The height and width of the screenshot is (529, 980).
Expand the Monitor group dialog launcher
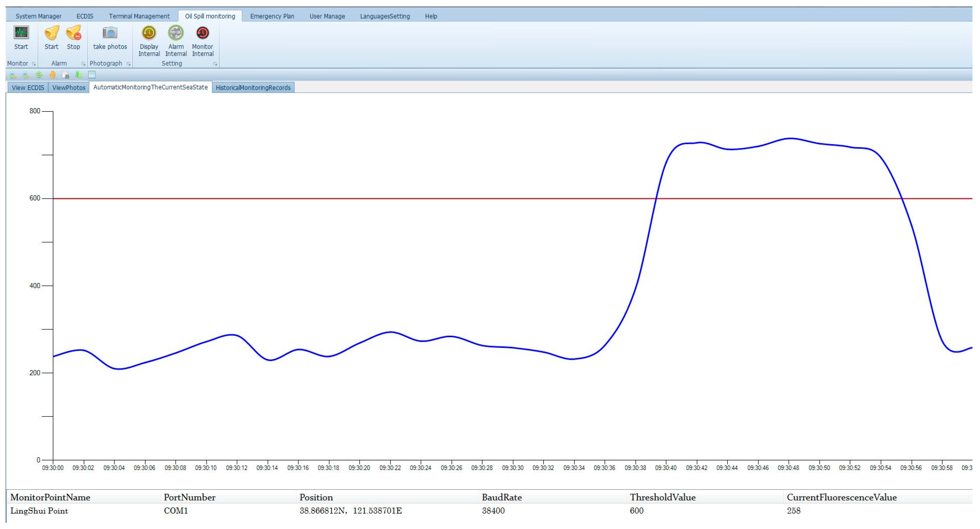point(34,64)
